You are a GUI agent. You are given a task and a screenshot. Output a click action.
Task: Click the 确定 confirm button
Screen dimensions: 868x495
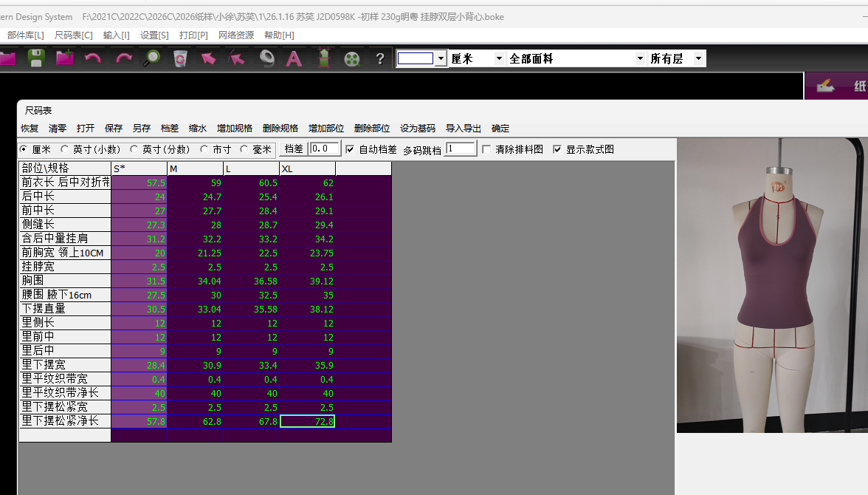click(x=500, y=128)
